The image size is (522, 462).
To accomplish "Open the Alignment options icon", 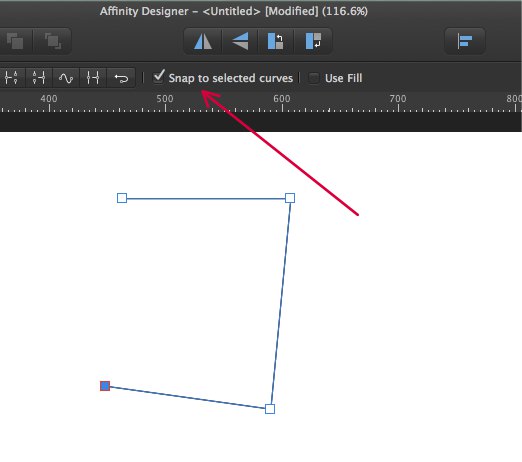I will pyautogui.click(x=465, y=41).
